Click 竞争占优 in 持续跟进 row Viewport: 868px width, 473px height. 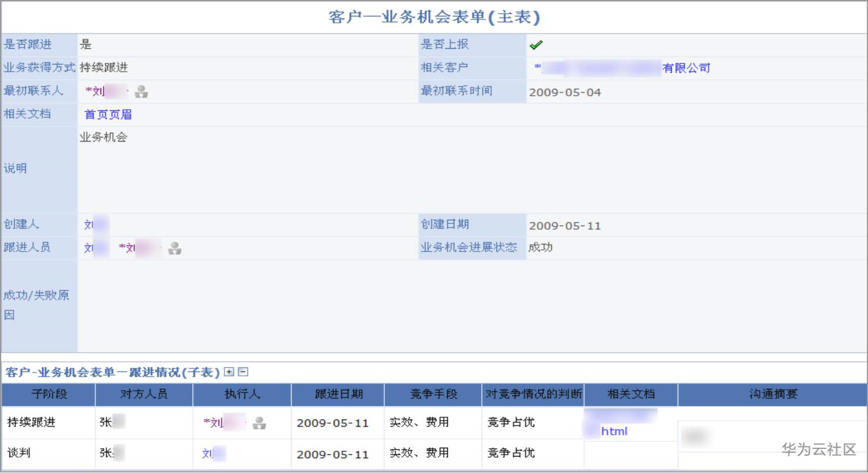[x=511, y=422]
